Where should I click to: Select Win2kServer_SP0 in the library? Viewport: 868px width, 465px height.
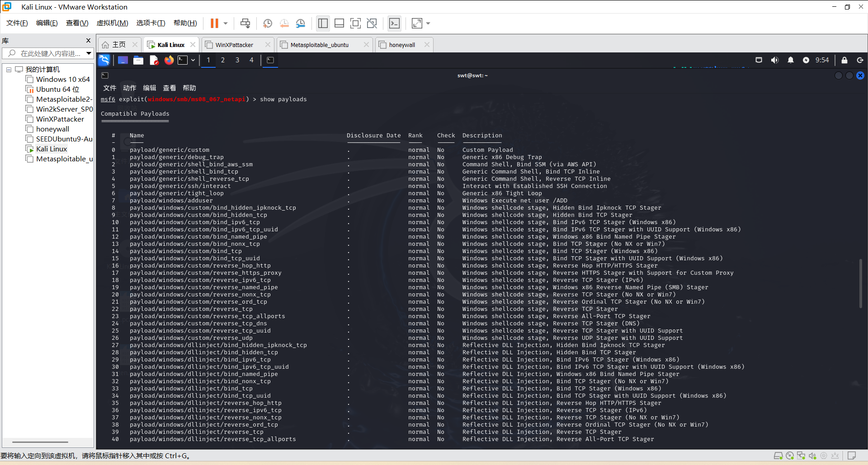coord(64,109)
